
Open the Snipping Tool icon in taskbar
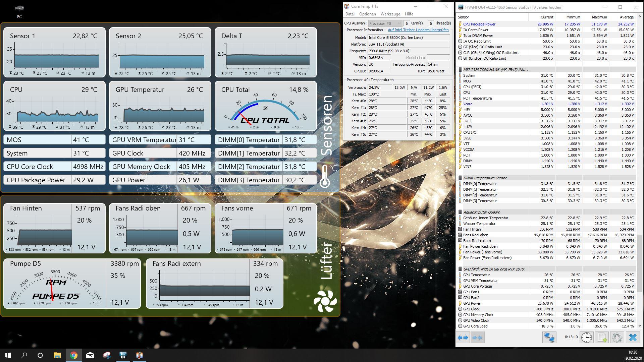[107, 355]
